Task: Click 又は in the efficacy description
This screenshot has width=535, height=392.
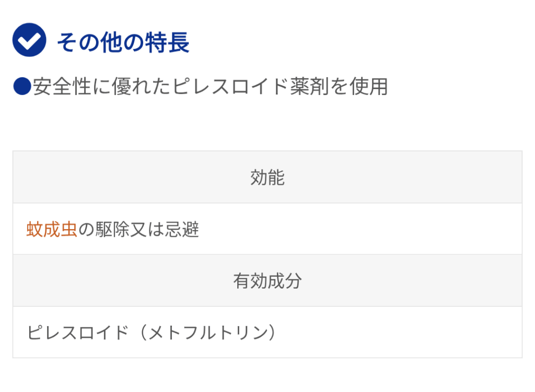Action: 147,229
